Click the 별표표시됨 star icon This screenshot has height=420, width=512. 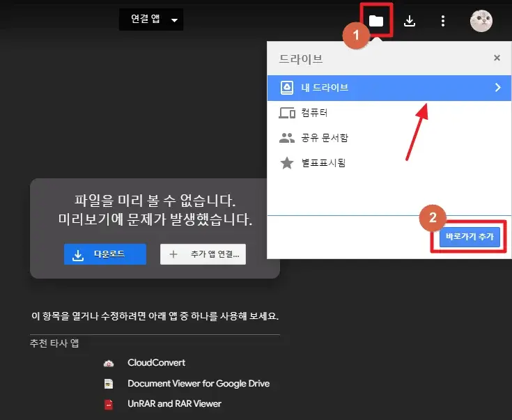pos(287,163)
